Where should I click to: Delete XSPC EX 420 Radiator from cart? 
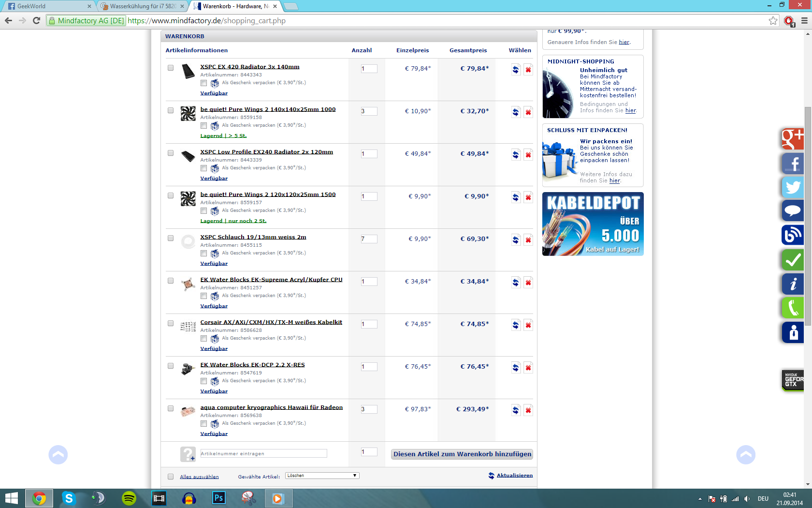pos(528,69)
